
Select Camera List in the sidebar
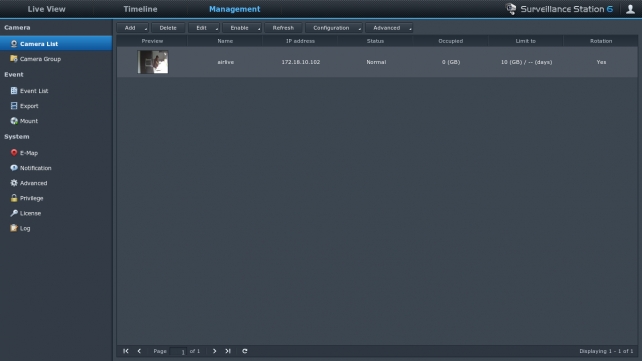[56, 44]
